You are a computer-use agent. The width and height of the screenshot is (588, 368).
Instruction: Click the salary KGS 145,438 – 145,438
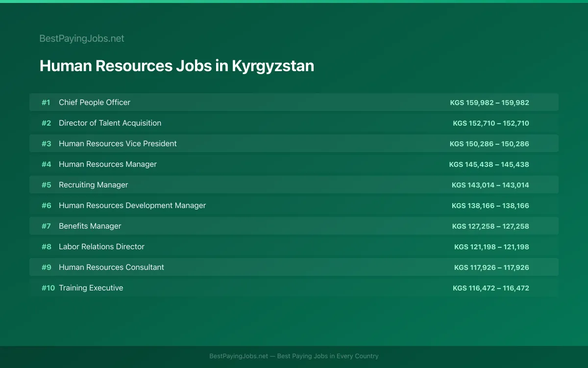(x=489, y=164)
